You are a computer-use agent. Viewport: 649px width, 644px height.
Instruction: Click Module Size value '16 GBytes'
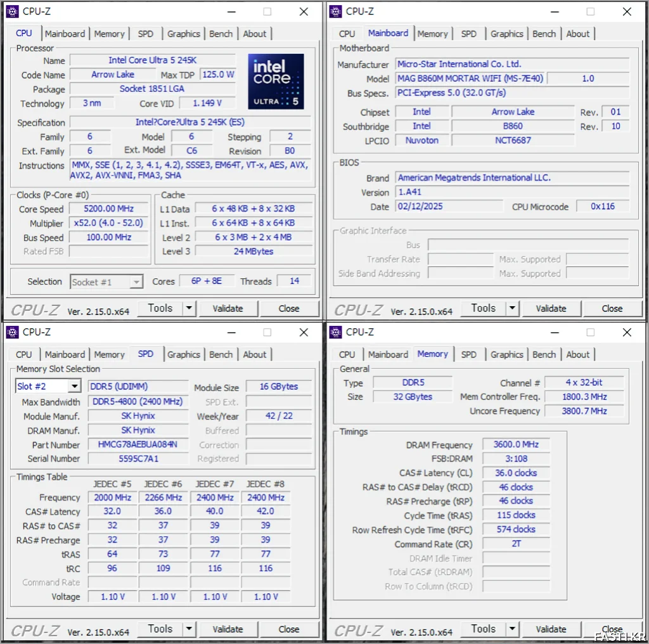(x=279, y=386)
